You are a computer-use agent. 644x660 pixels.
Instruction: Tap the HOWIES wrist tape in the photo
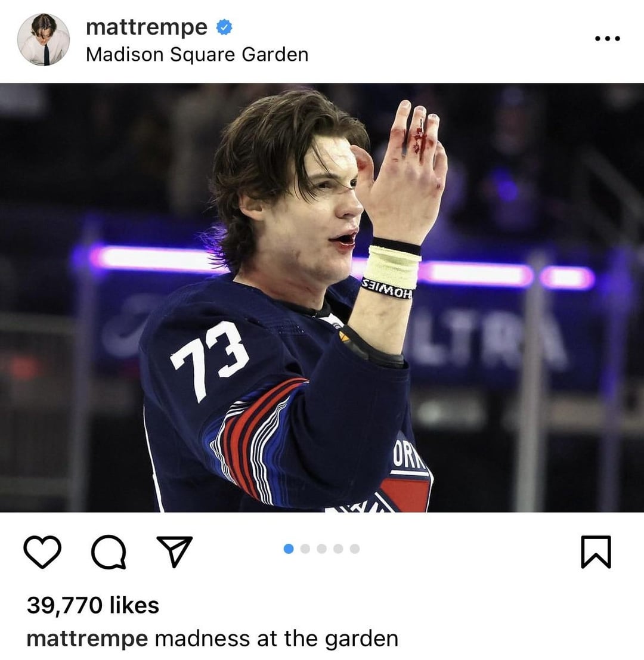click(x=387, y=289)
